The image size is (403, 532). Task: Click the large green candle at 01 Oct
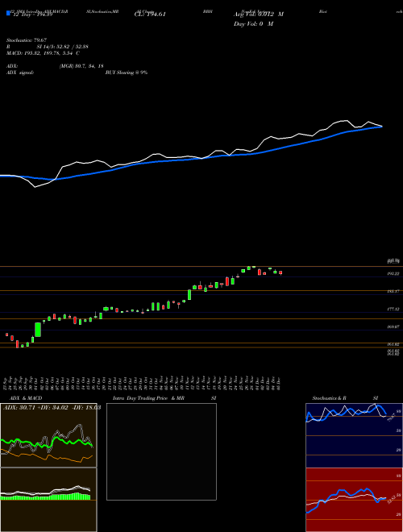tap(38, 330)
